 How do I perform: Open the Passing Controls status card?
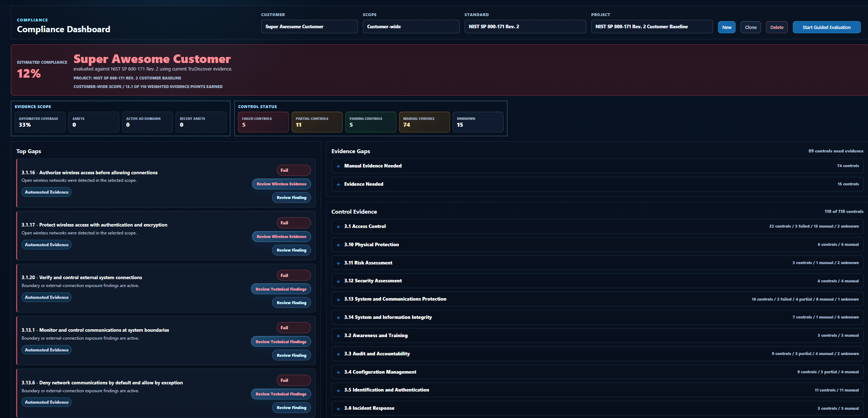[x=371, y=122]
